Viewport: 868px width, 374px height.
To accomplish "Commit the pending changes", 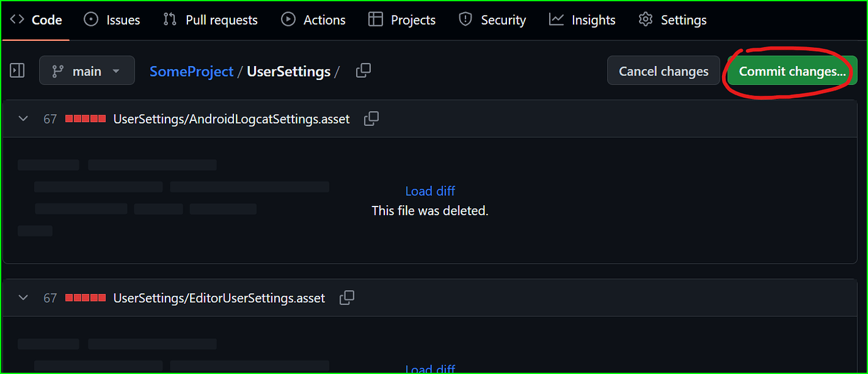I will 790,71.
